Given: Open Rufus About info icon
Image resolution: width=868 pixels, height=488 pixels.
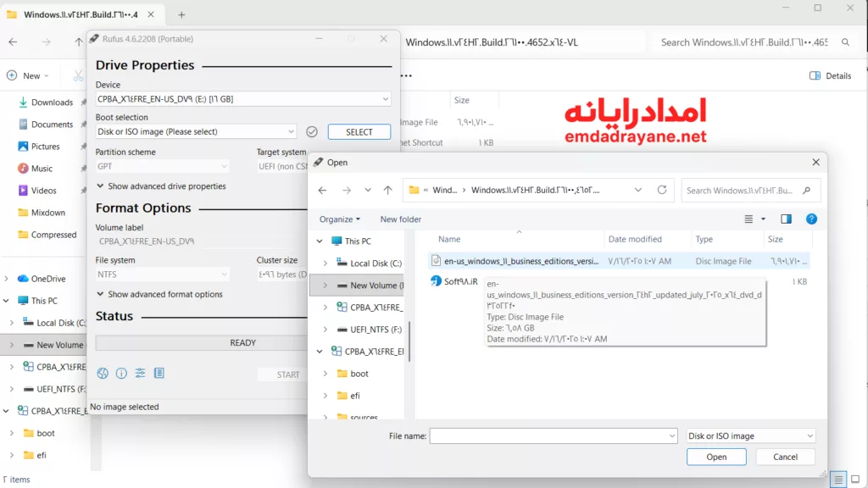Looking at the screenshot, I should (121, 374).
